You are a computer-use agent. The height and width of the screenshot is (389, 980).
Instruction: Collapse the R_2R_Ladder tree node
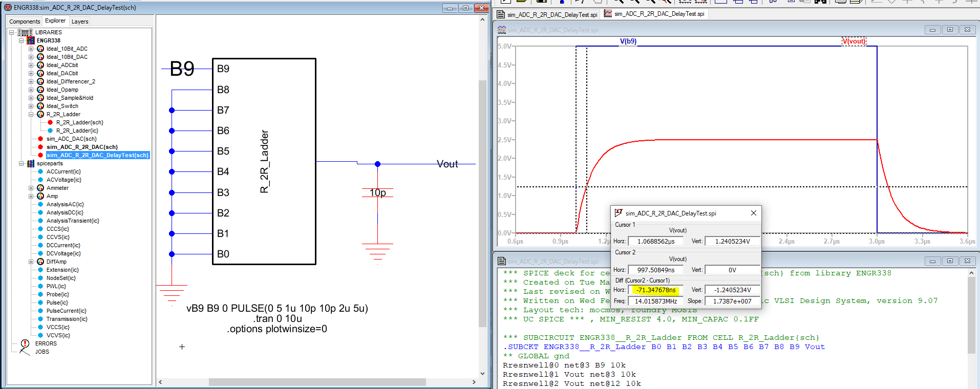(x=31, y=114)
